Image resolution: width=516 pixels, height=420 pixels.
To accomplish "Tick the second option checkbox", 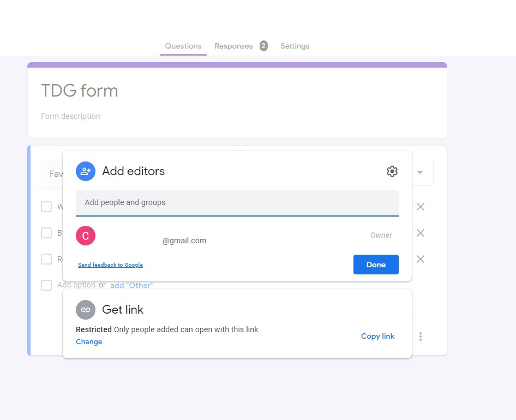I will [46, 233].
